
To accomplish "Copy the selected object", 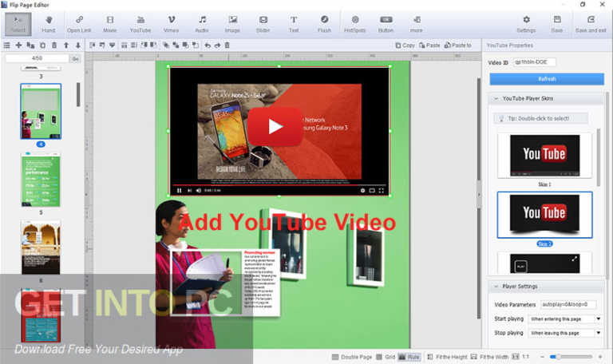I will 405,45.
